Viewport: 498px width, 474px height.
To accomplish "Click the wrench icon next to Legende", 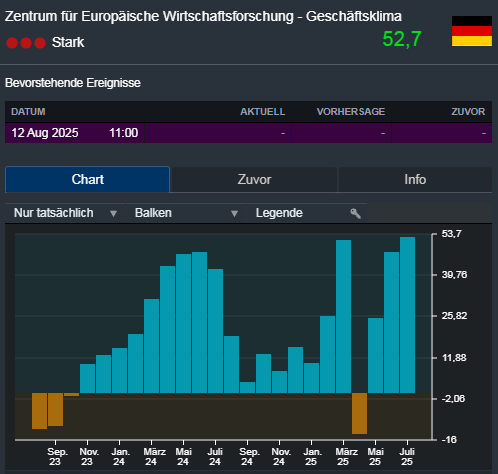I will click(x=355, y=213).
